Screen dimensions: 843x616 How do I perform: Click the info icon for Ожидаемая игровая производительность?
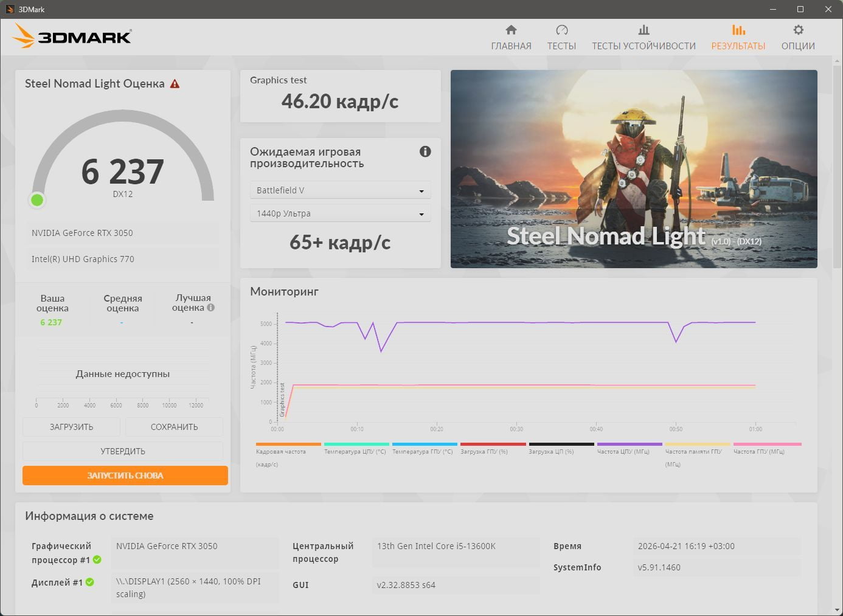(425, 151)
